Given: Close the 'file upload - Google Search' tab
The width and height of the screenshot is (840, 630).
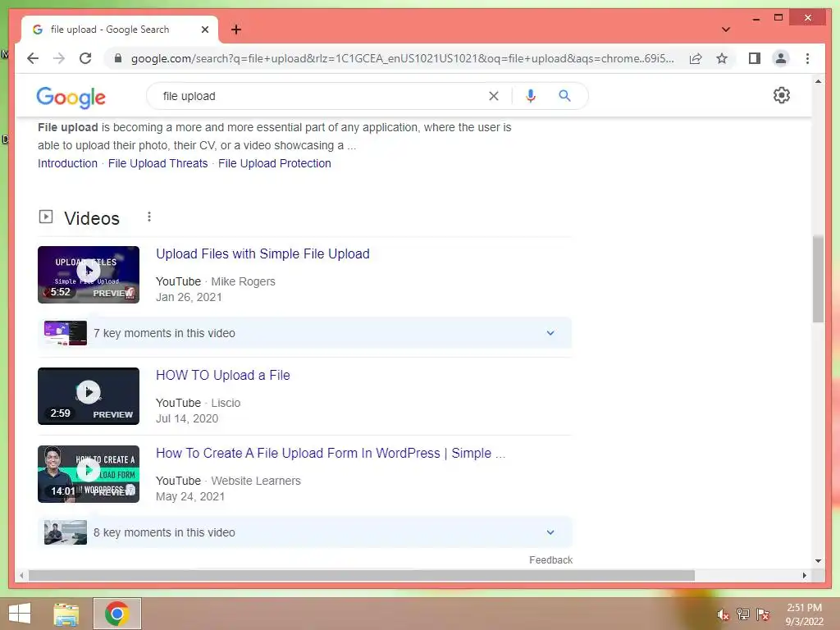Looking at the screenshot, I should coord(204,30).
